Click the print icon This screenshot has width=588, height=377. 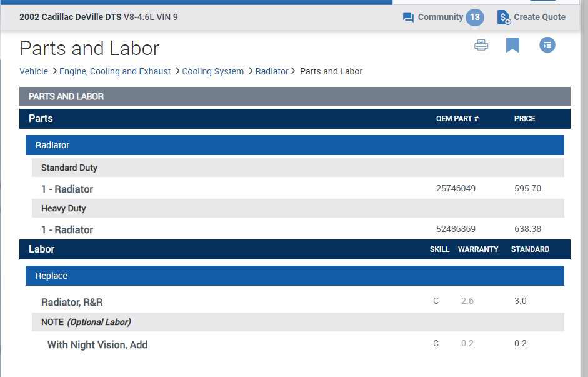click(481, 45)
